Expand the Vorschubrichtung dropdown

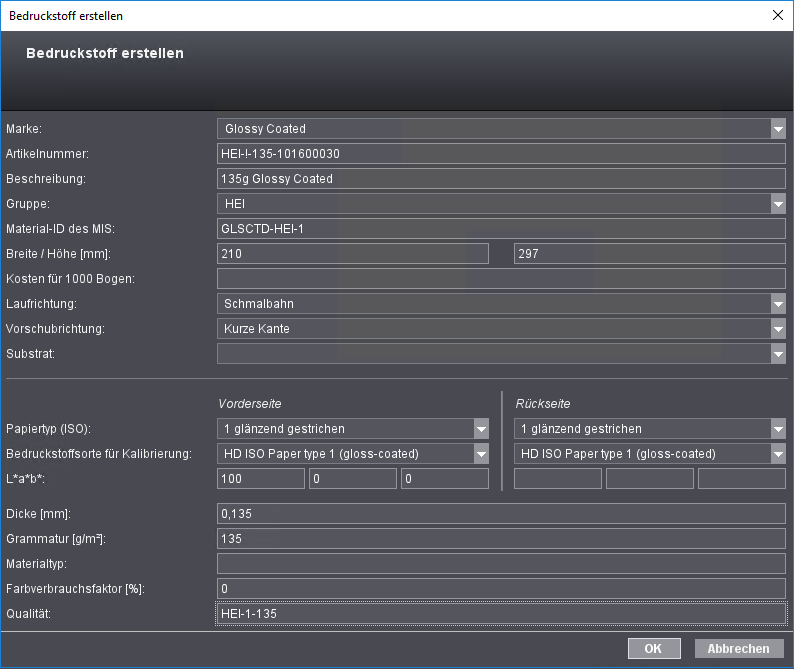[778, 329]
